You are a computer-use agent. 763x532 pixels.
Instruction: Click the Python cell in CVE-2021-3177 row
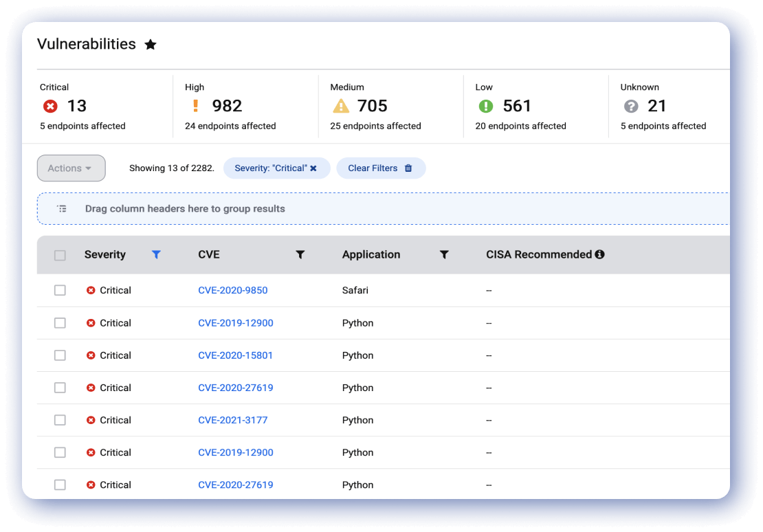357,421
